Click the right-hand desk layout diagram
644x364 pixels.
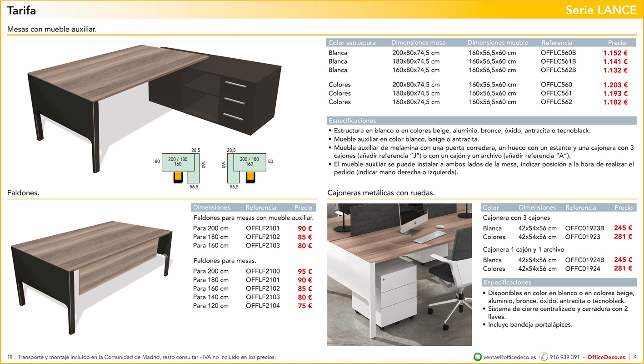[x=247, y=168]
